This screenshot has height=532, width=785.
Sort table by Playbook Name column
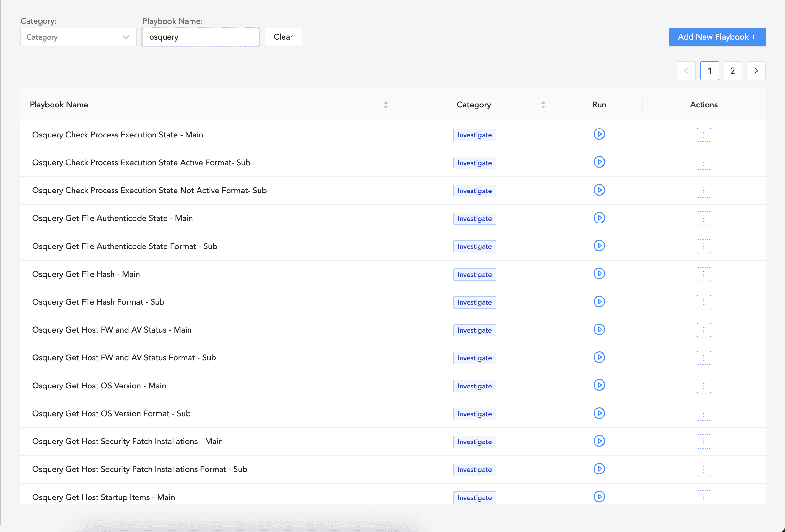385,105
